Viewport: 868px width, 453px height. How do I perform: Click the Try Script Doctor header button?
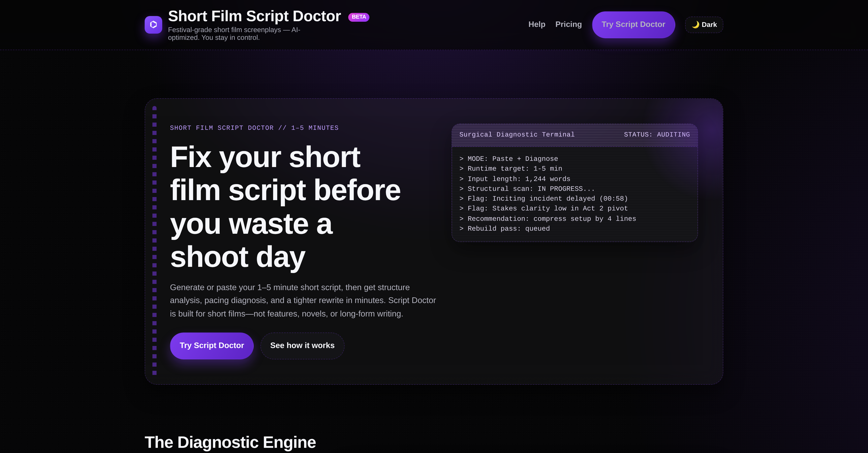(x=633, y=24)
